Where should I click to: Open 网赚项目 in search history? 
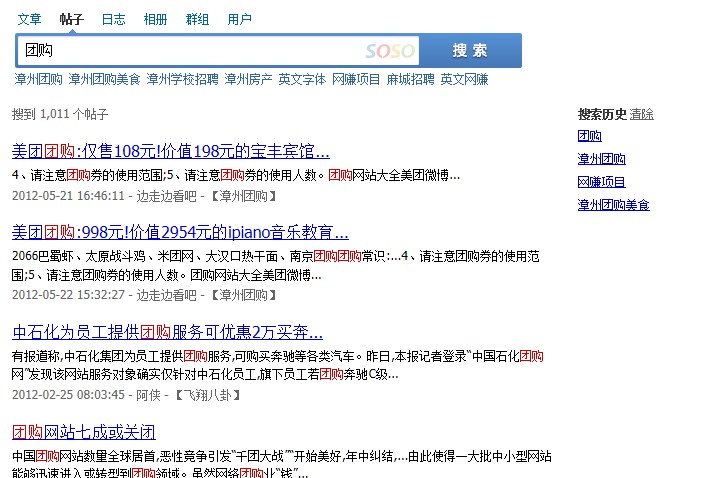click(601, 182)
